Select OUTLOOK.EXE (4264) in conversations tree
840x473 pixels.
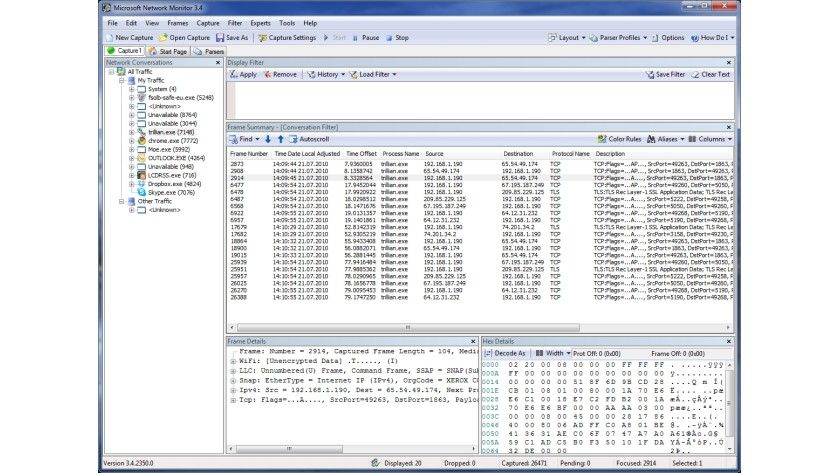coord(176,158)
